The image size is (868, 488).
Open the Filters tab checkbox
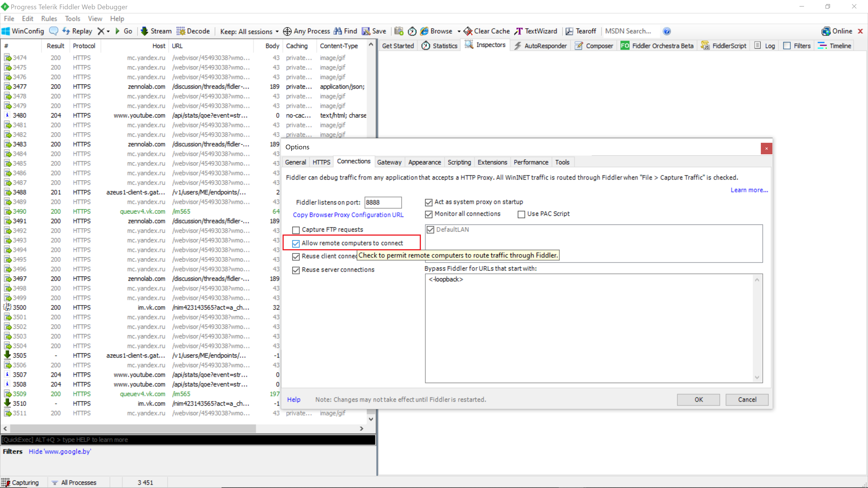(x=787, y=46)
